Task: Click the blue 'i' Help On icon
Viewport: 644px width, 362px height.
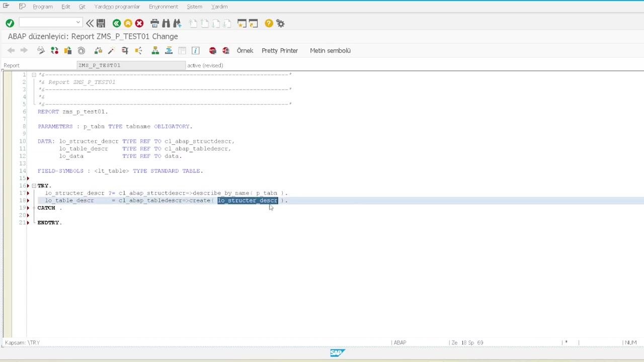Action: point(196,50)
